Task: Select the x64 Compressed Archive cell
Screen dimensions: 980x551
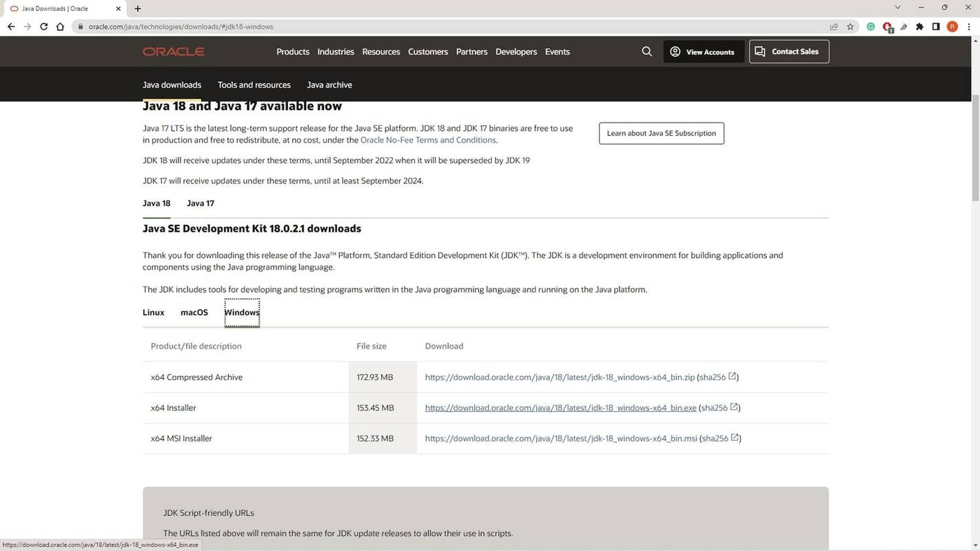Action: (x=245, y=377)
